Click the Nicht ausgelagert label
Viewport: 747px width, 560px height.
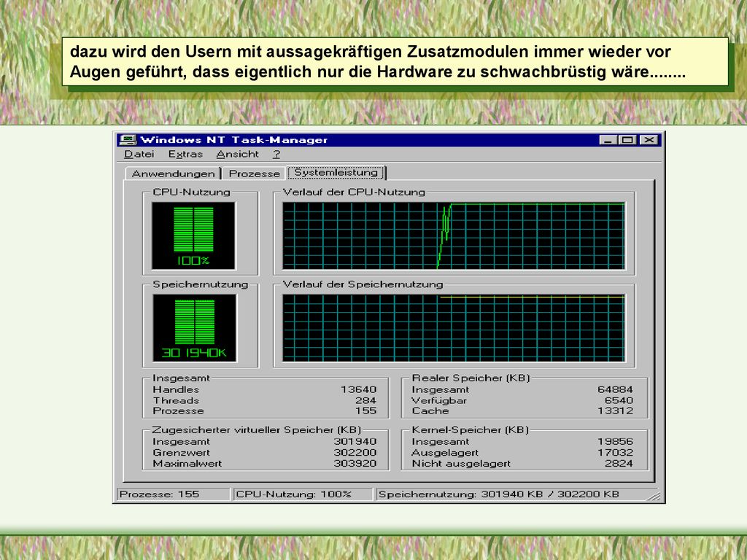[x=461, y=463]
